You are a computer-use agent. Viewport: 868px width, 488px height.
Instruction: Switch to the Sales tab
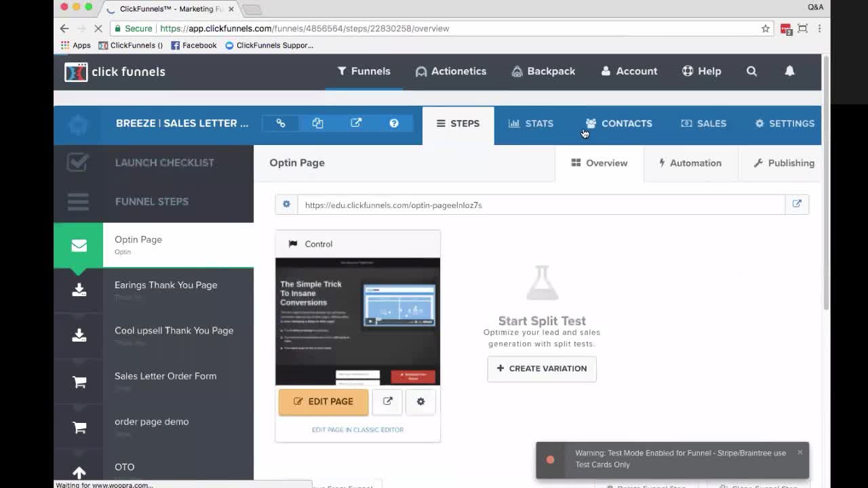point(704,123)
